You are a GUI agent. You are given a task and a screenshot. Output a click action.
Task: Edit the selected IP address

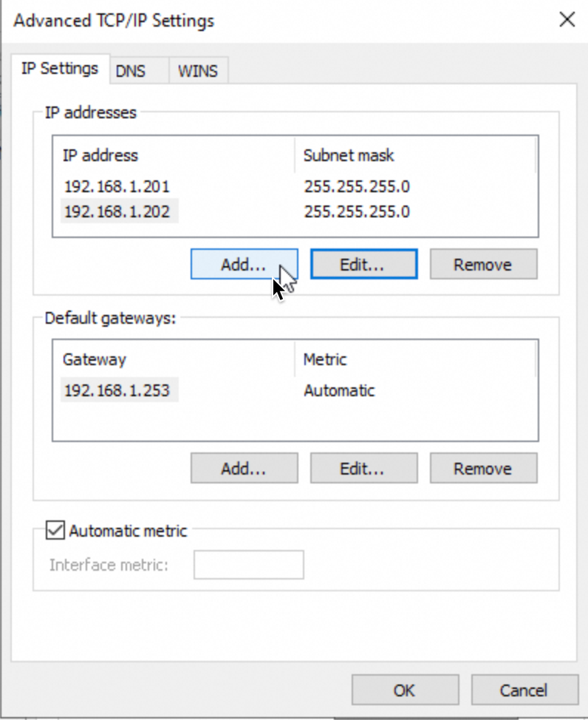pos(364,264)
